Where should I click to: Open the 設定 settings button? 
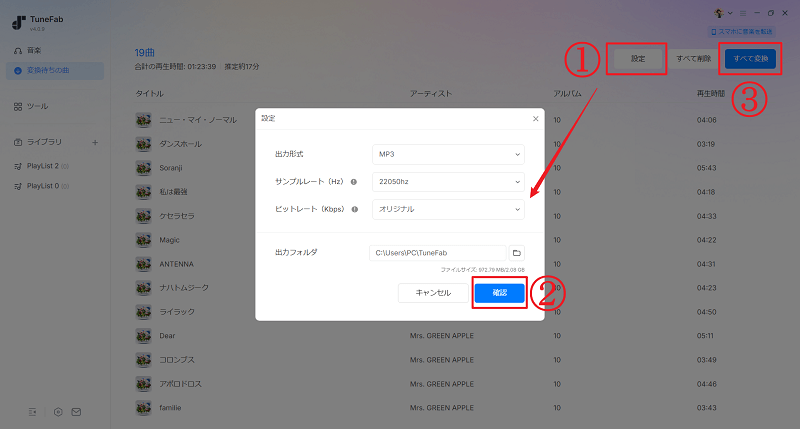pyautogui.click(x=637, y=59)
